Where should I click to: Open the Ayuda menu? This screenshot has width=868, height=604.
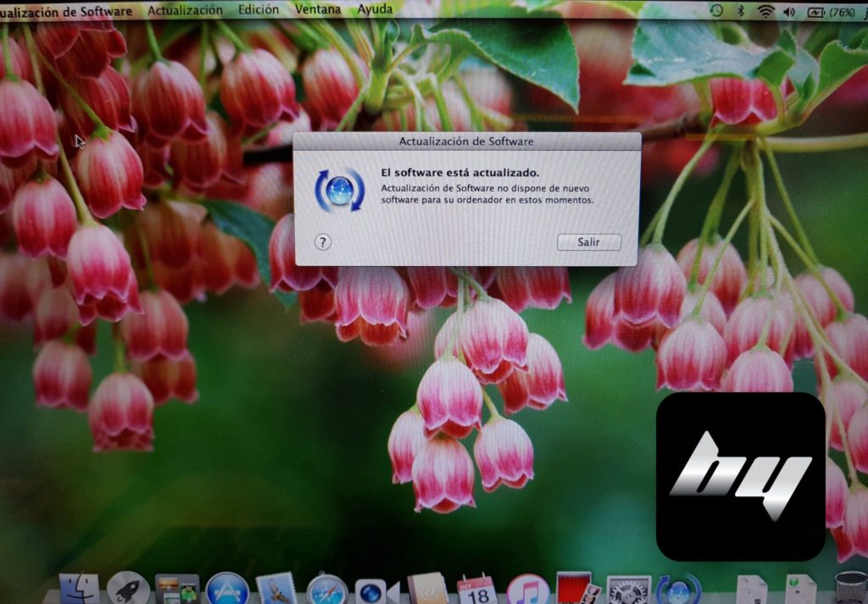375,10
